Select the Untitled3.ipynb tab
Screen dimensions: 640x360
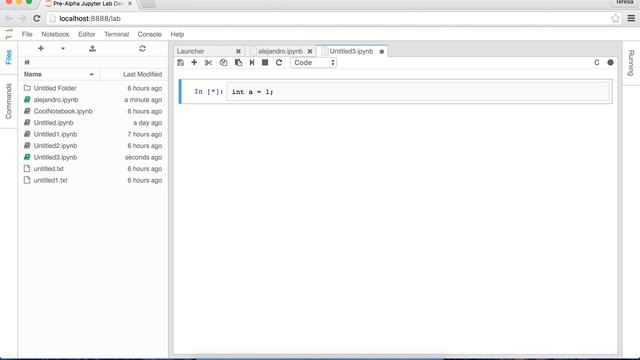[x=351, y=51]
